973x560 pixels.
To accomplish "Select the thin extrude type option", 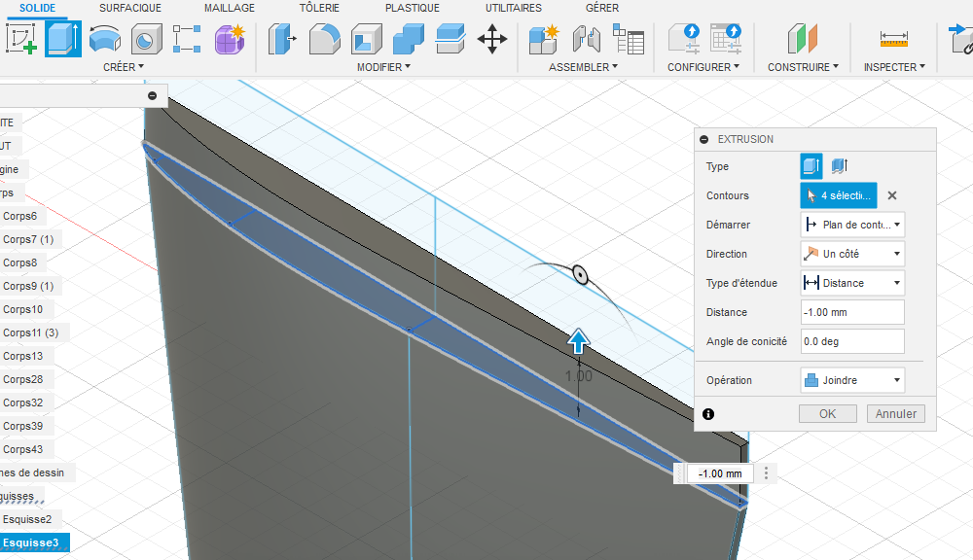I will point(841,166).
